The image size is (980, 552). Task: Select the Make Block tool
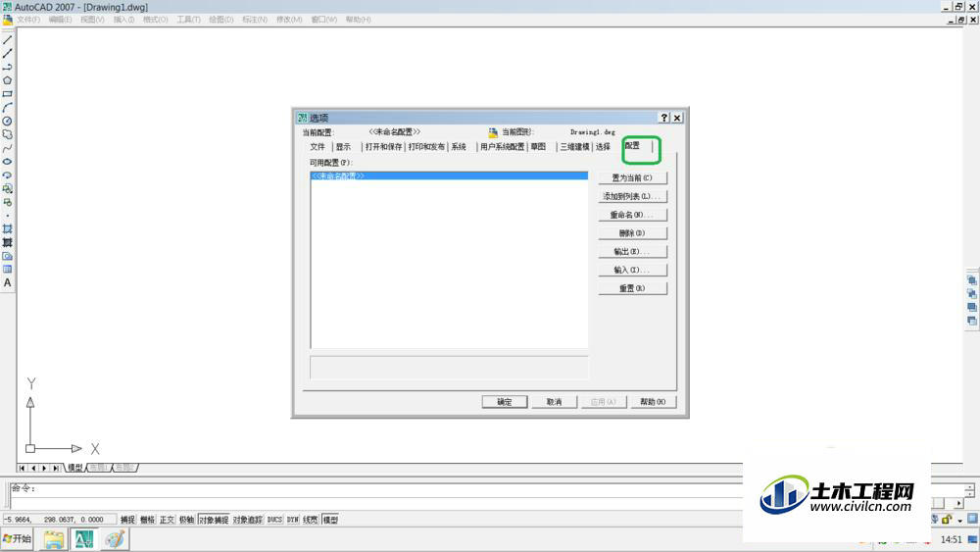coord(8,202)
